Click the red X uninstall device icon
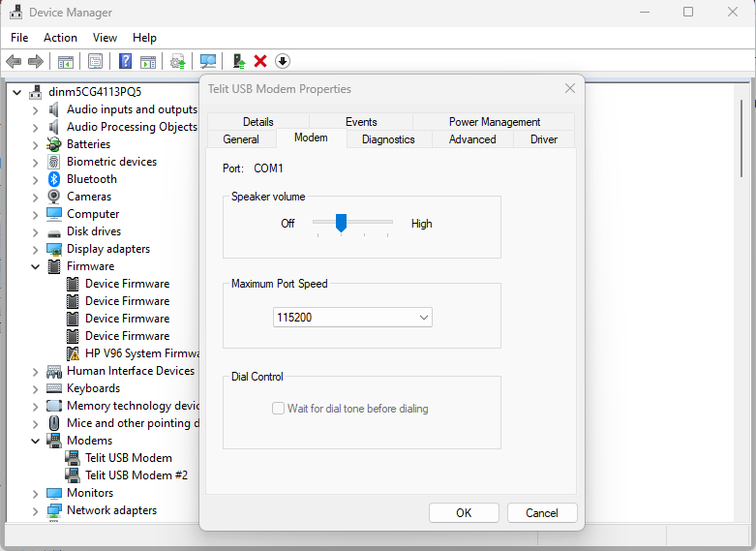756x551 pixels. click(260, 61)
